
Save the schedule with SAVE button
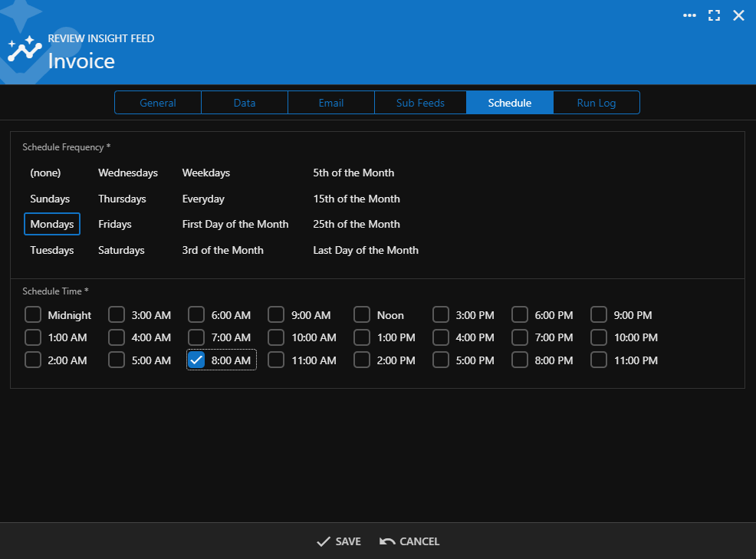[x=338, y=541]
